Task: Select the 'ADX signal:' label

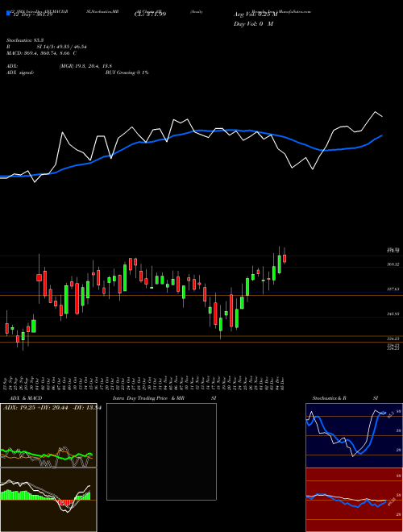Action: 20,73
